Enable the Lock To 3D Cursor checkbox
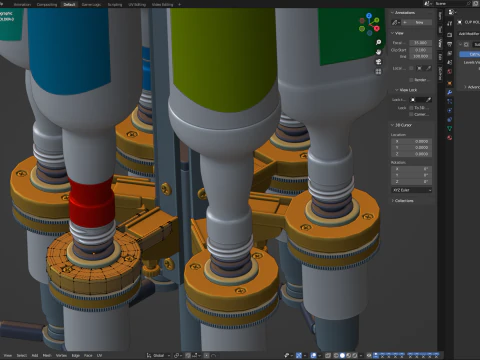The width and height of the screenshot is (480, 360). click(x=411, y=108)
